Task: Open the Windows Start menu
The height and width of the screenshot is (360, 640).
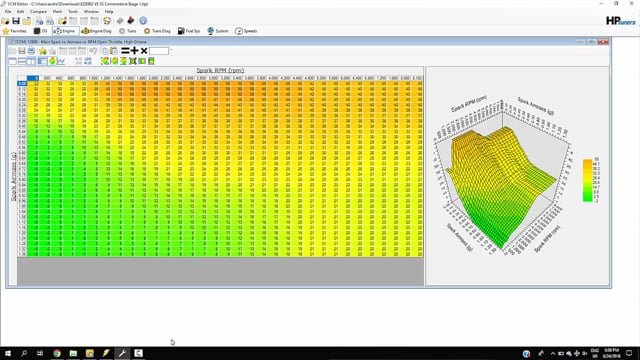Action: point(8,353)
